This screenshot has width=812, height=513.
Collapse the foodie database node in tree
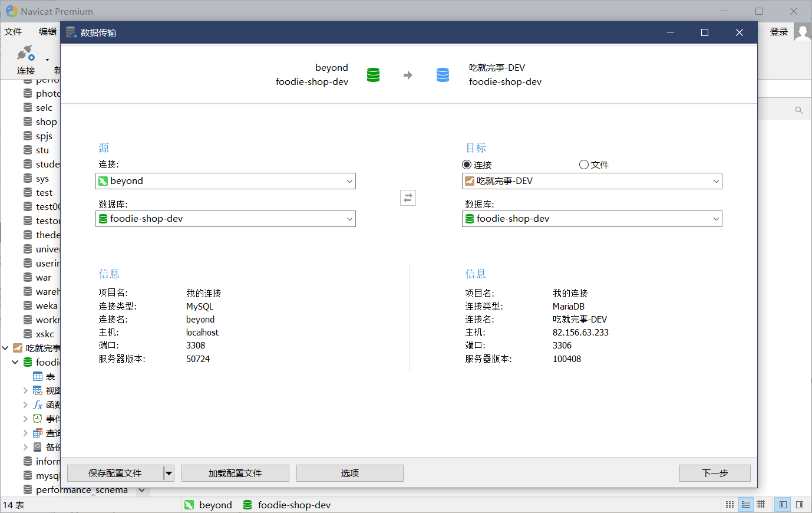[x=15, y=362]
